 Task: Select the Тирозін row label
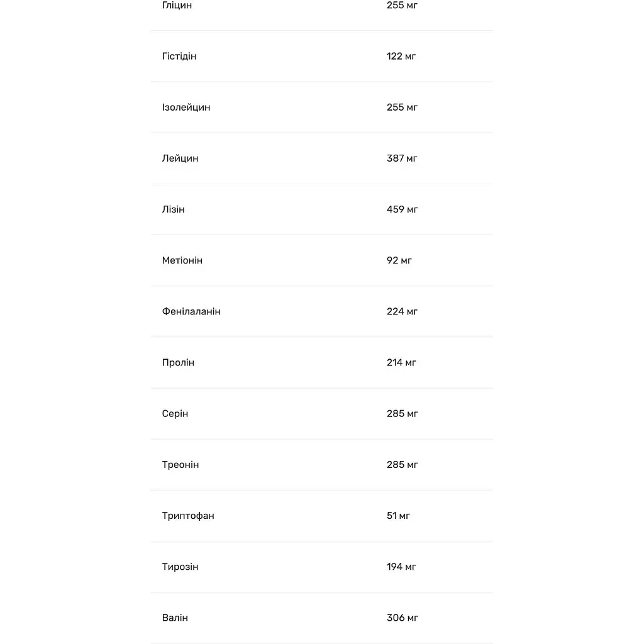pos(180,567)
